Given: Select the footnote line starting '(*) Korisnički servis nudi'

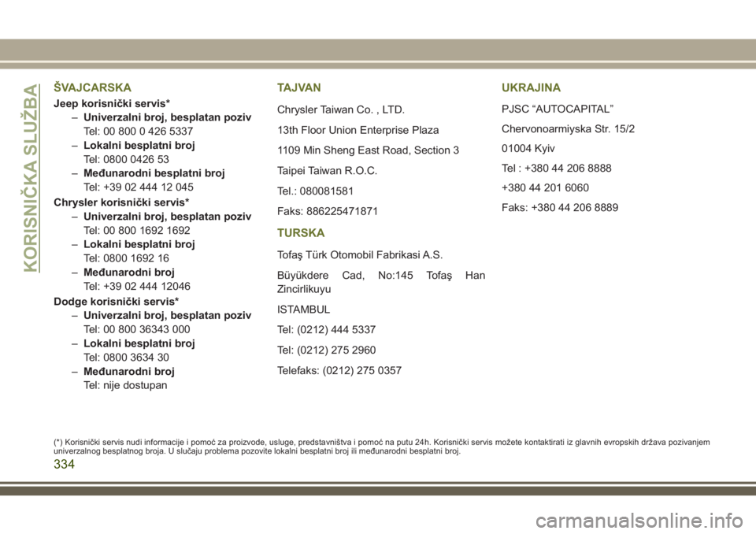Looking at the screenshot, I should pyautogui.click(x=381, y=442).
